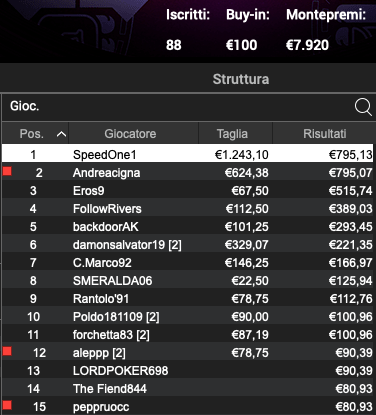Choose The Fiend844 entry
This screenshot has height=415, width=376.
pyautogui.click(x=188, y=389)
